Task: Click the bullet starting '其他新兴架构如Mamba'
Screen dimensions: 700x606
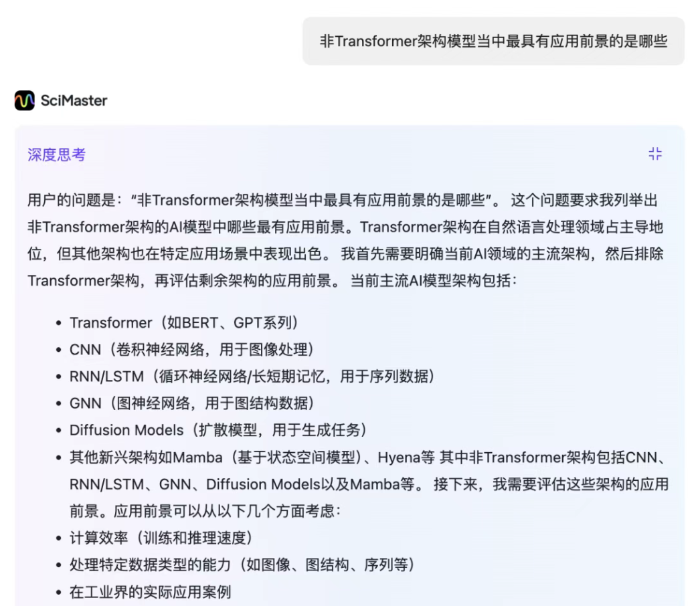Action: click(369, 484)
